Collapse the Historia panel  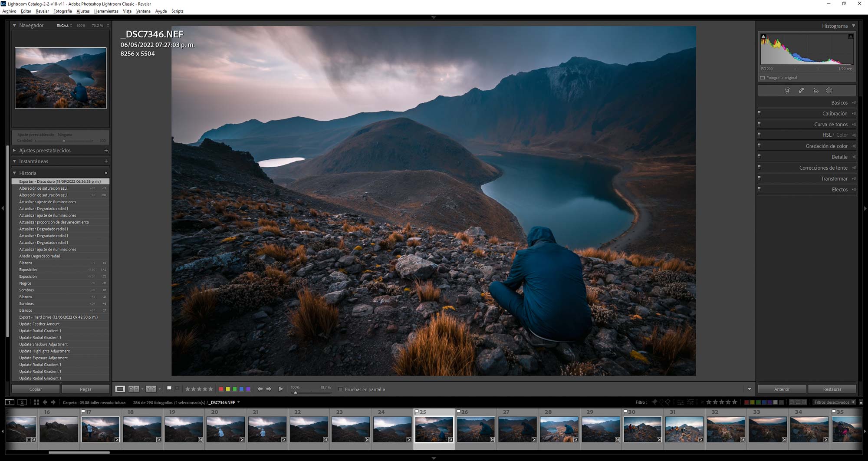coord(14,173)
